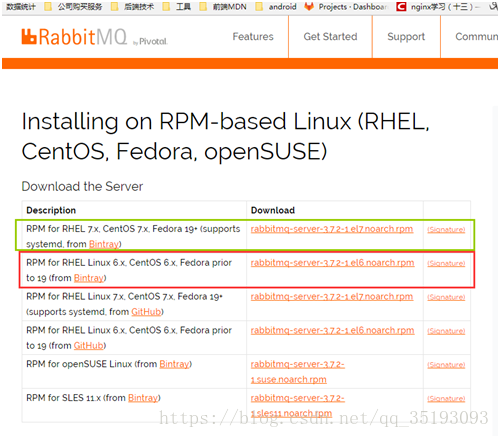Open Signature link for RHEL 6.x GitHub row
Screen dimensions: 500x438
[446, 331]
